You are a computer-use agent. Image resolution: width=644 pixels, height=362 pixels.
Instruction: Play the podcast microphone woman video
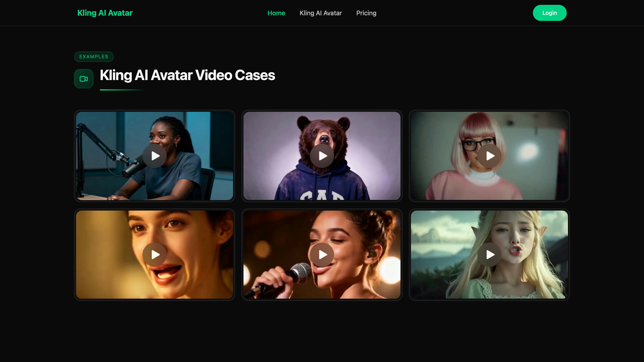tap(155, 156)
